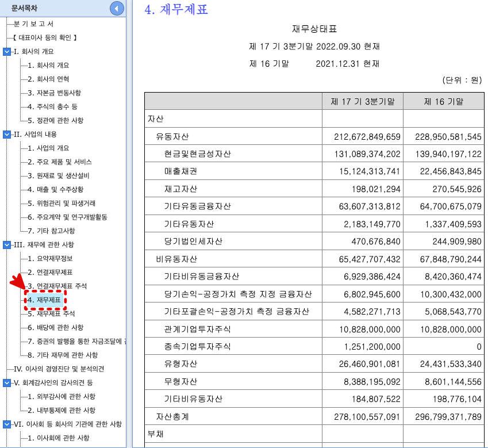Image resolution: width=488 pixels, height=448 pixels.
Task: Click the value 212,672,849,659
Action: click(367, 137)
